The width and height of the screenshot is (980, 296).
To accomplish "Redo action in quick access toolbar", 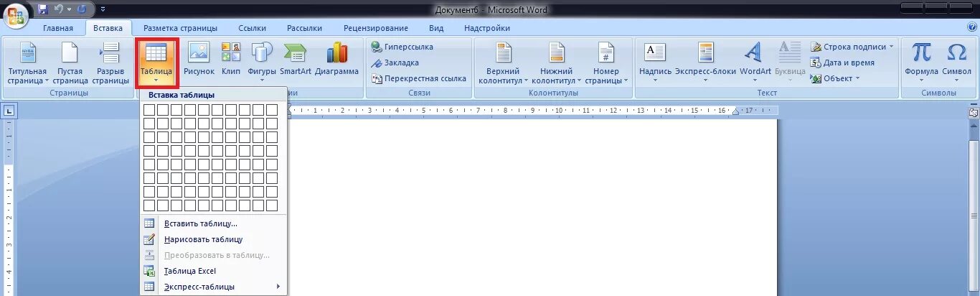I will 81,9.
